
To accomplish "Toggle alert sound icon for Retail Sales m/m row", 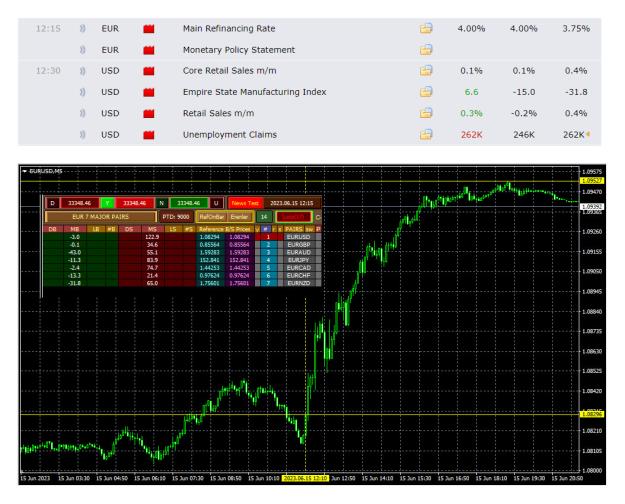I will (x=83, y=113).
